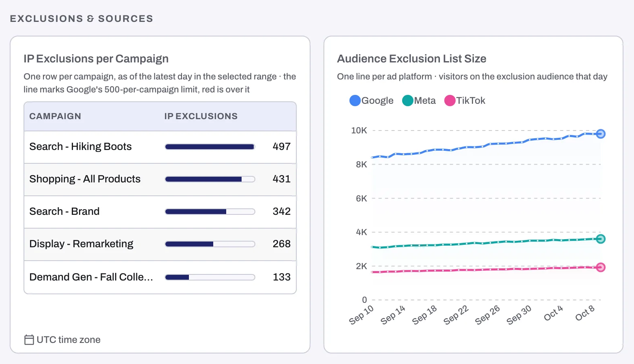Click the TikTok pink legend swatch
Viewport: 634px width, 364px height.
pyautogui.click(x=450, y=101)
